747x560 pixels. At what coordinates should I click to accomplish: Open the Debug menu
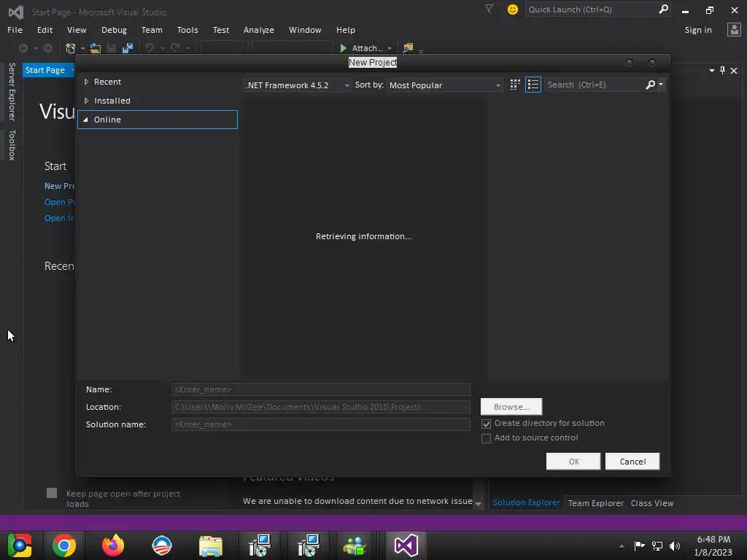click(x=114, y=30)
